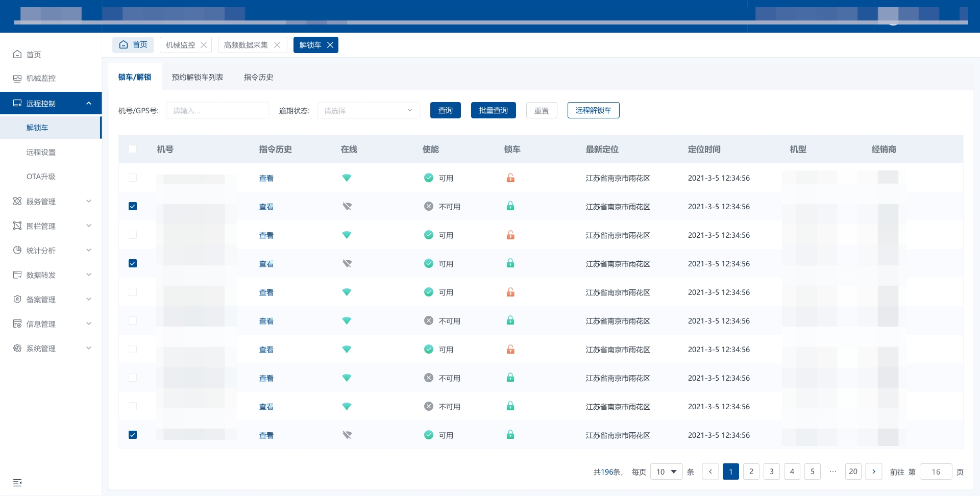This screenshot has width=980, height=496.
Task: Switch to the 预约解锁车列表 tab
Action: 198,77
